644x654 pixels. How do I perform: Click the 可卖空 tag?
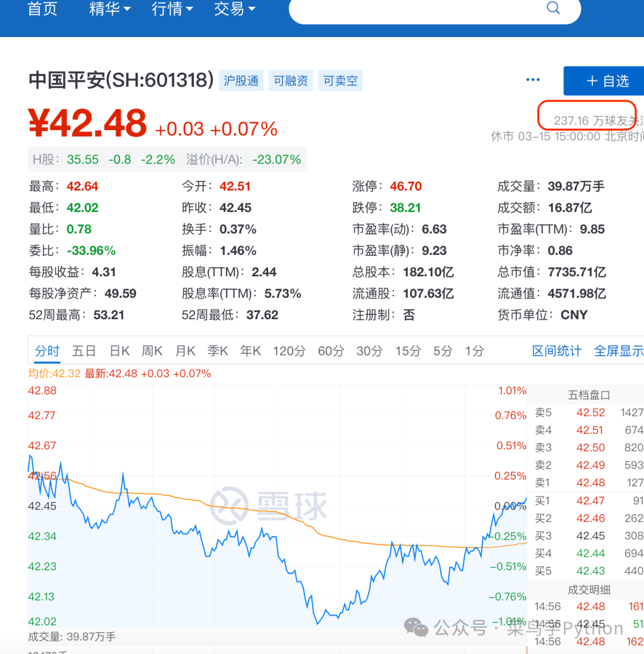(340, 81)
